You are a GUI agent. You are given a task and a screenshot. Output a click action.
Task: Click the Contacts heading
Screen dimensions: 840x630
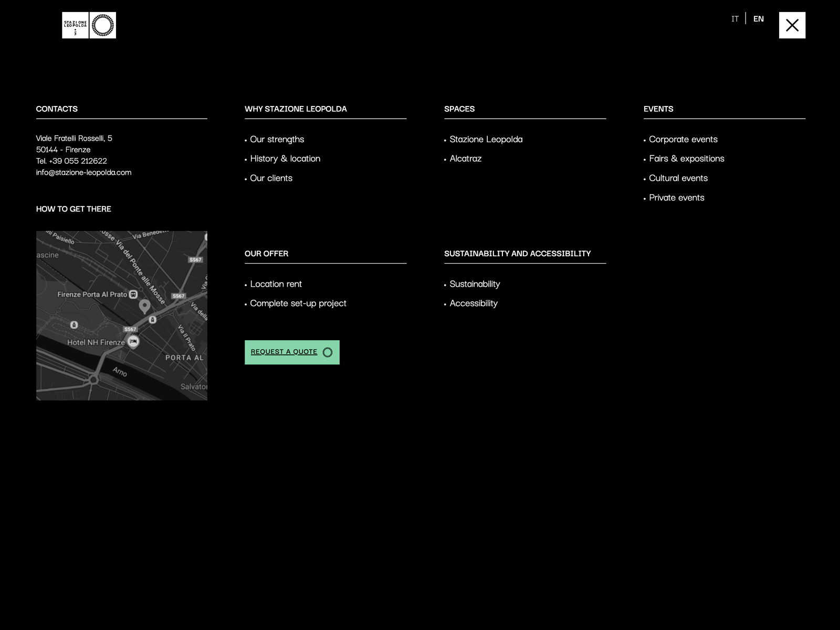tap(57, 109)
